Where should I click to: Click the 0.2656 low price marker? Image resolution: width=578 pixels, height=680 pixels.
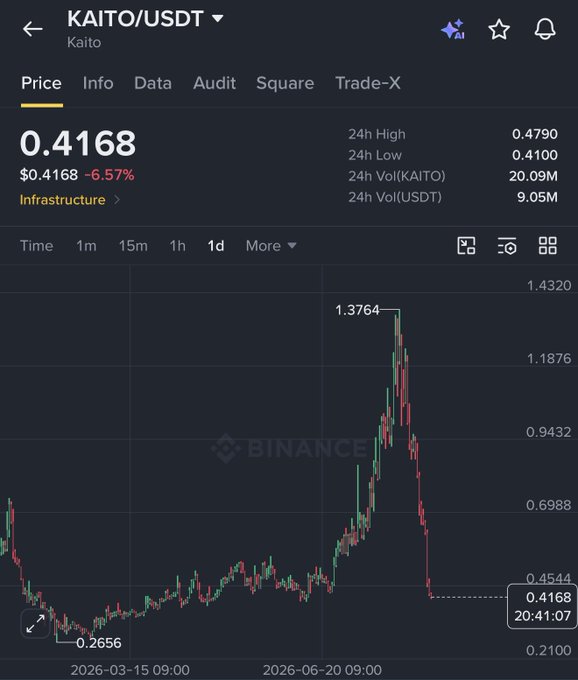pos(99,643)
